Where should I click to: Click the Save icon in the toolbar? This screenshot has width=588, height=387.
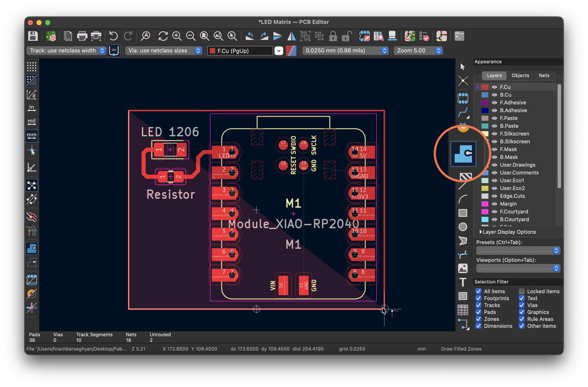click(33, 36)
